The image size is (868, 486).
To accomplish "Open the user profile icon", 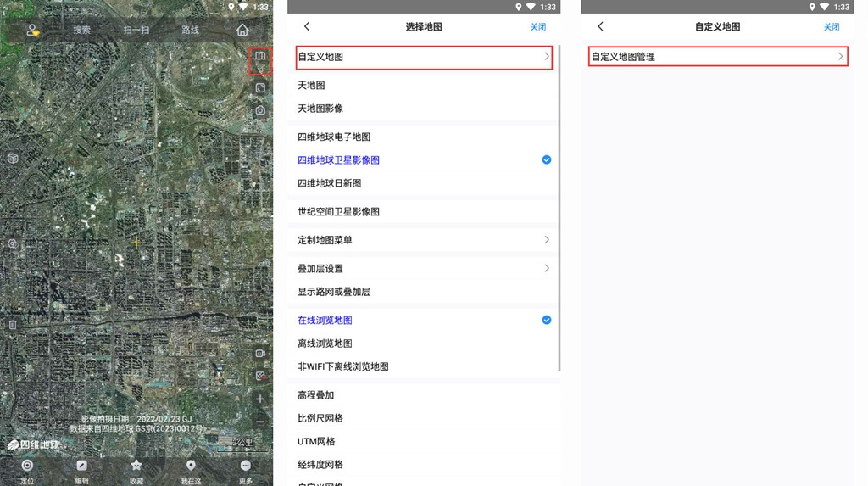I will click(33, 31).
